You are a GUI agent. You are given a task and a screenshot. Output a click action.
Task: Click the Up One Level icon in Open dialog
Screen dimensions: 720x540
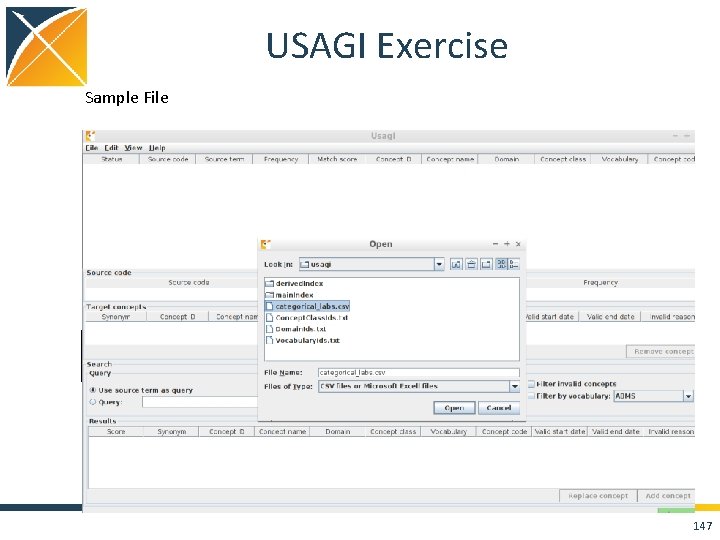pos(456,264)
